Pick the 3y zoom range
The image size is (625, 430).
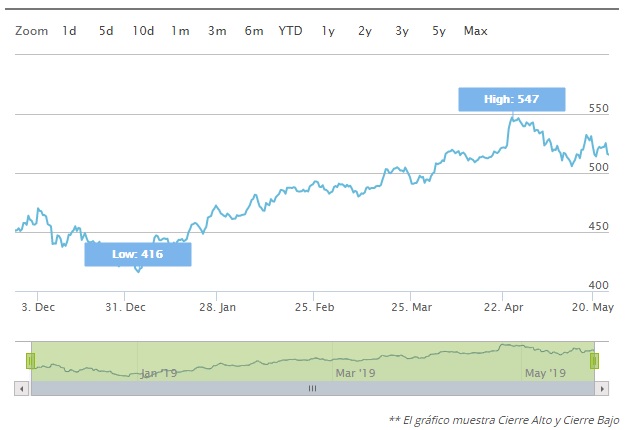pyautogui.click(x=402, y=31)
